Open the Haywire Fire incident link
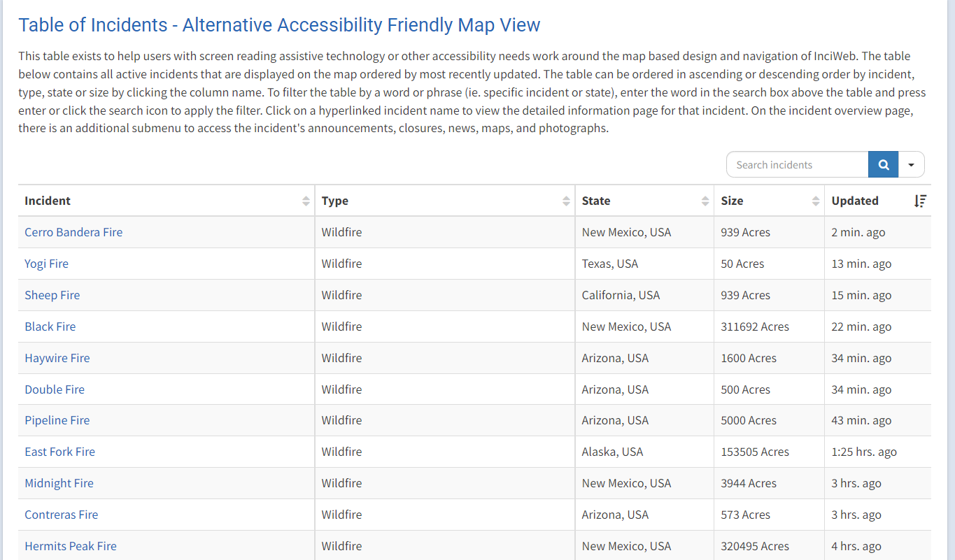This screenshot has width=955, height=560. 57,358
